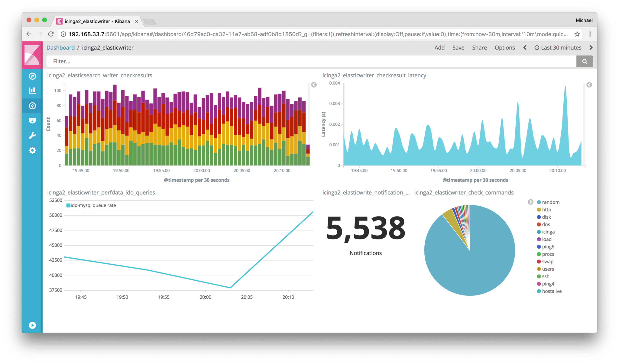The height and width of the screenshot is (364, 619).
Task: Toggle the random series in pie legend
Action: [551, 202]
